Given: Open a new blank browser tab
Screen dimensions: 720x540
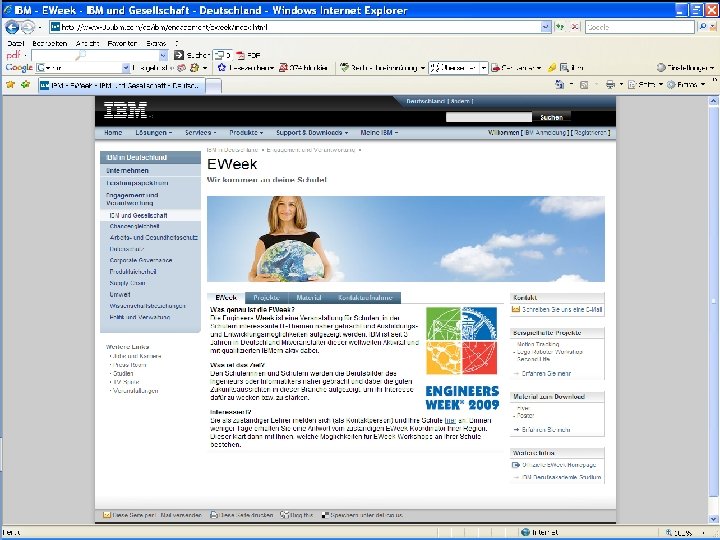Looking at the screenshot, I should pos(214,85).
